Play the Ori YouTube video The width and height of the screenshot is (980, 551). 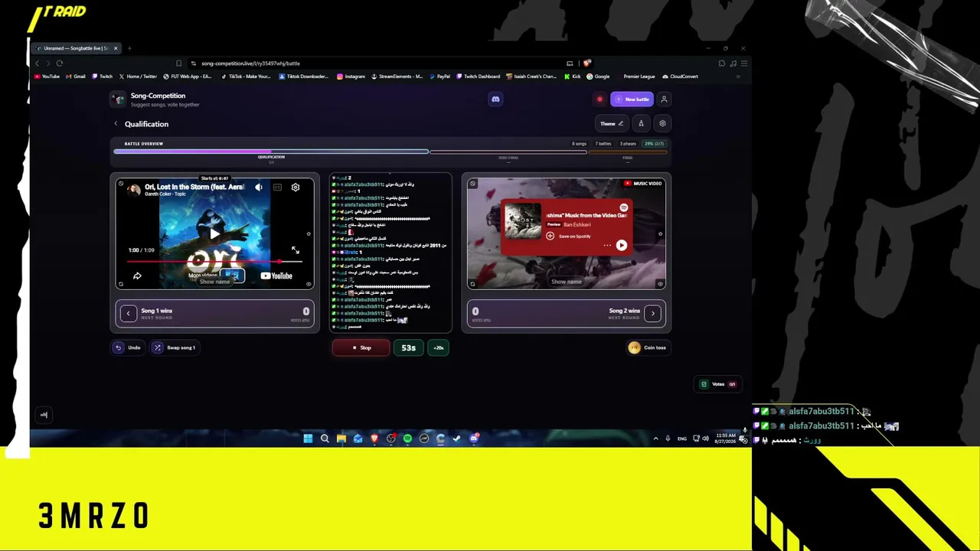(x=214, y=233)
